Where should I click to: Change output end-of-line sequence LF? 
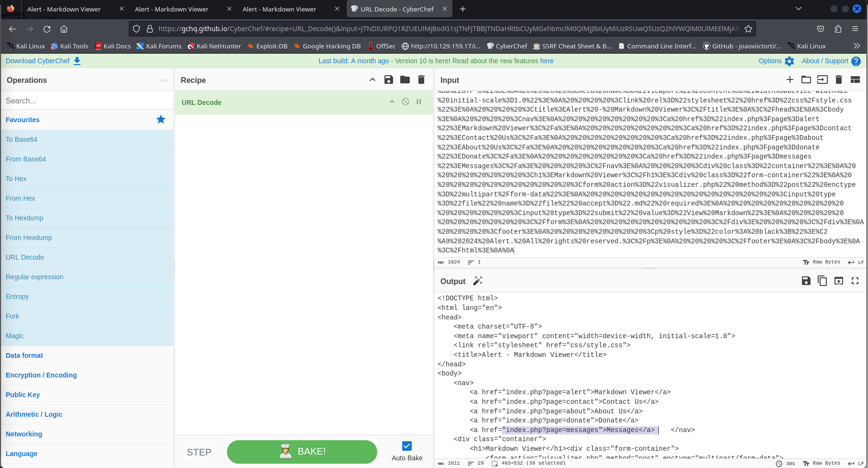[x=856, y=463]
